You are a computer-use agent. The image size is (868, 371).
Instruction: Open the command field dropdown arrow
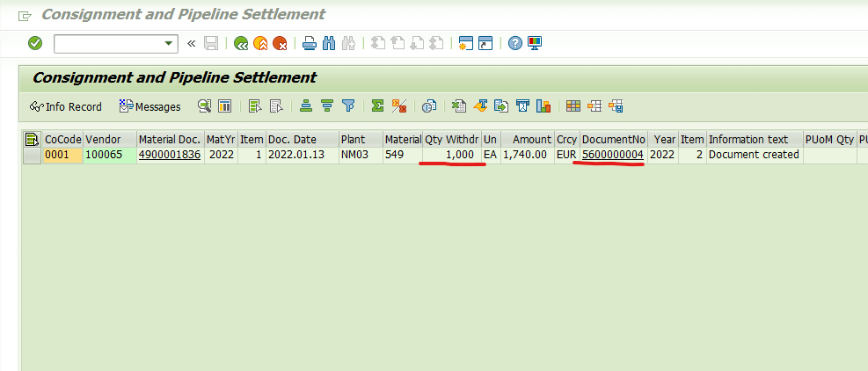click(x=168, y=44)
